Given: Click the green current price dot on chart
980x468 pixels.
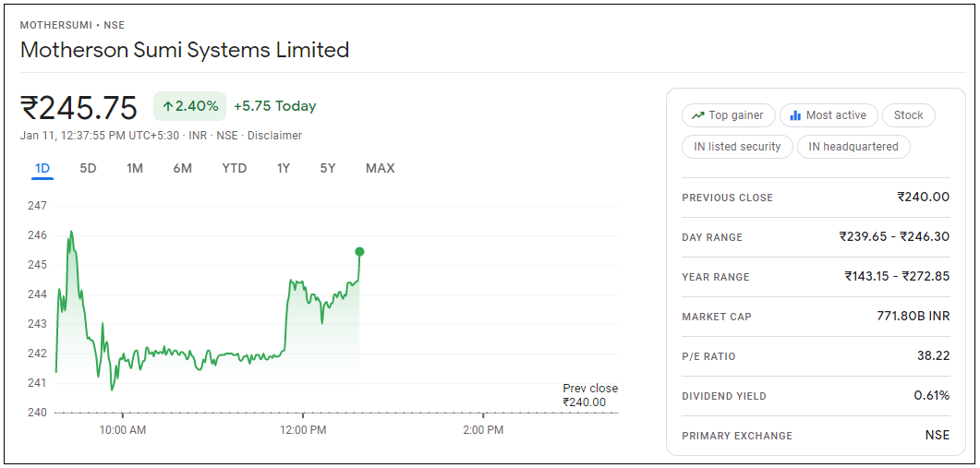Looking at the screenshot, I should [359, 251].
